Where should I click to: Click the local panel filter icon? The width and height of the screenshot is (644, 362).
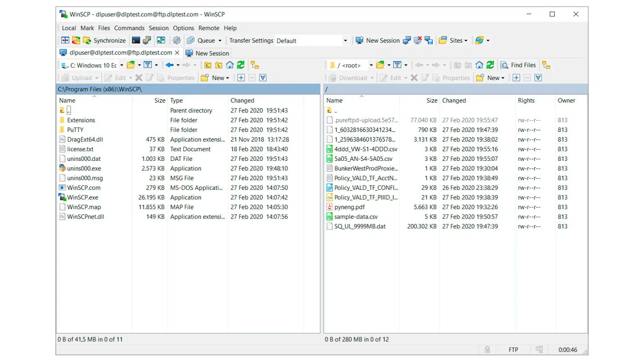coord(148,65)
